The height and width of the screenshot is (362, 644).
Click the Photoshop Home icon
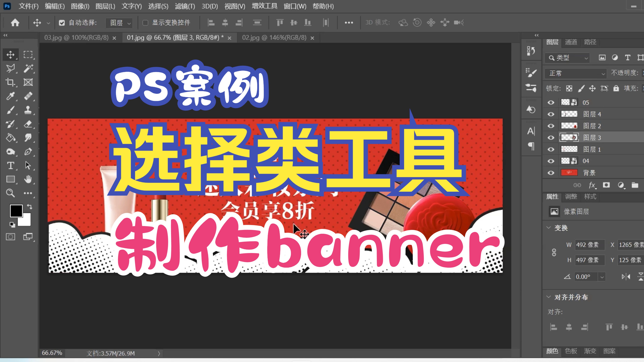[x=15, y=22]
